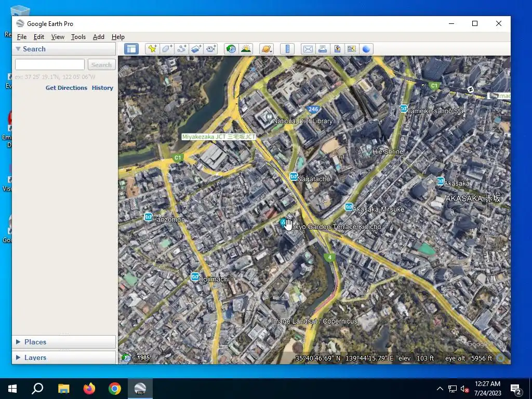The width and height of the screenshot is (532, 399).
Task: Expand the Layers panel
Action: tap(18, 357)
